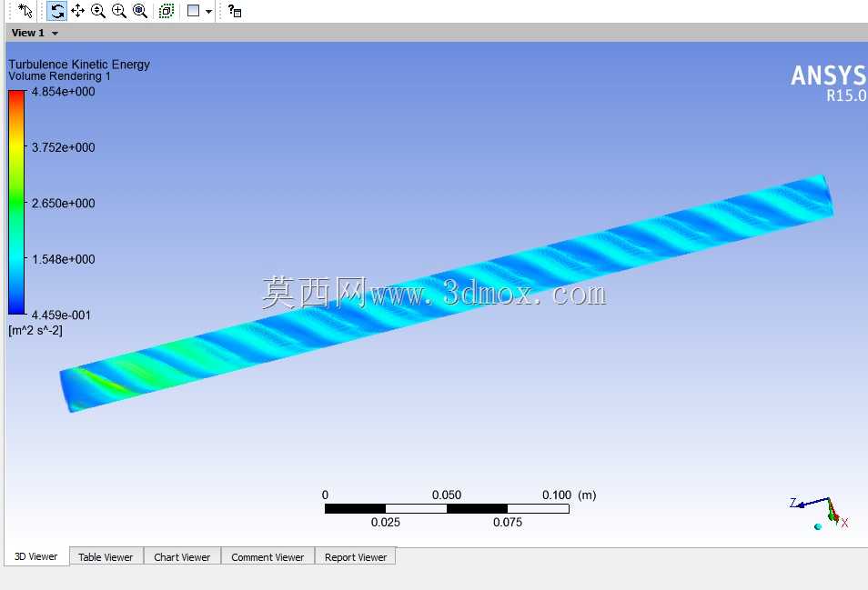Image resolution: width=868 pixels, height=590 pixels.
Task: Click the Volume Rendering 1 legend label
Action: [x=59, y=75]
